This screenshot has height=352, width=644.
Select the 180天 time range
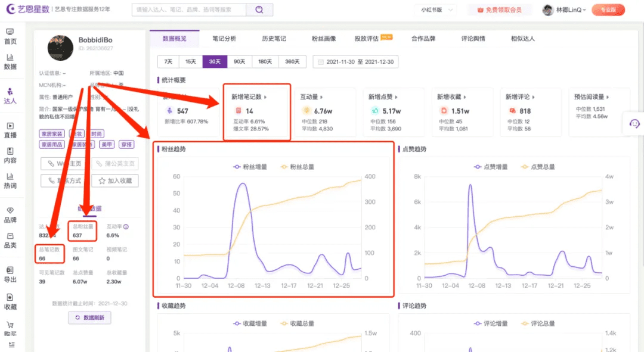point(265,61)
